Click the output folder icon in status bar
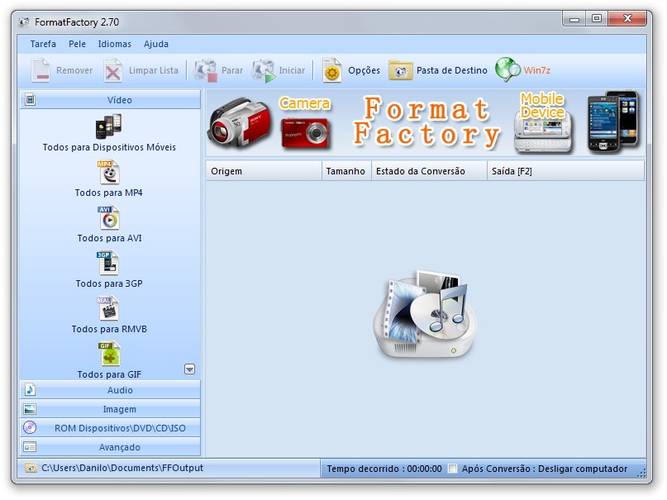Viewport: 667px width, 500px height. point(31,468)
